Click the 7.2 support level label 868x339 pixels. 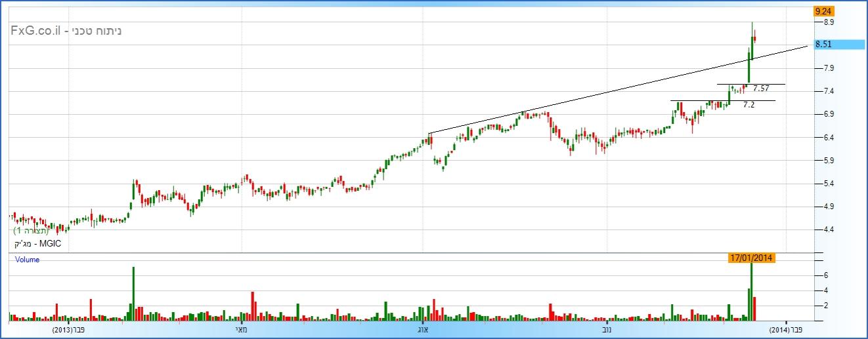(749, 104)
